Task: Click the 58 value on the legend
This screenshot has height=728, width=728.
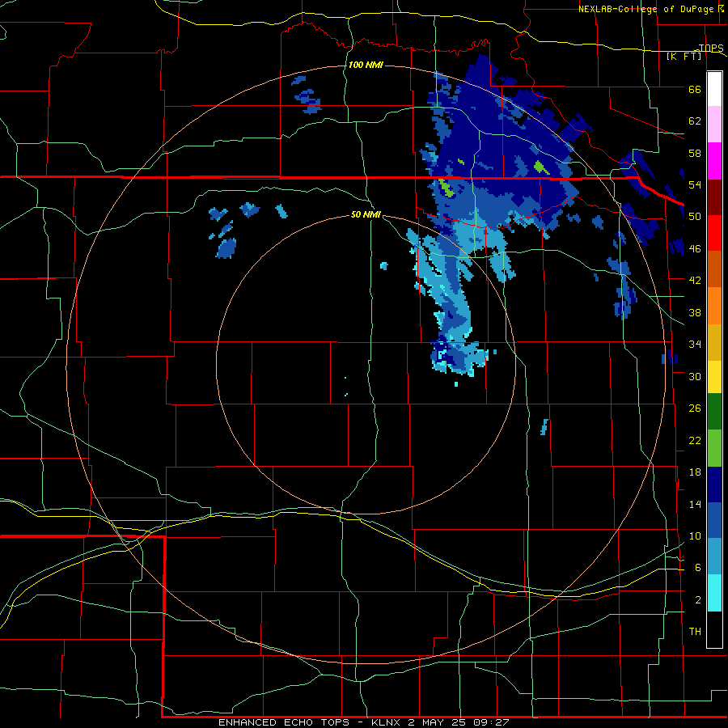Action: (x=695, y=153)
